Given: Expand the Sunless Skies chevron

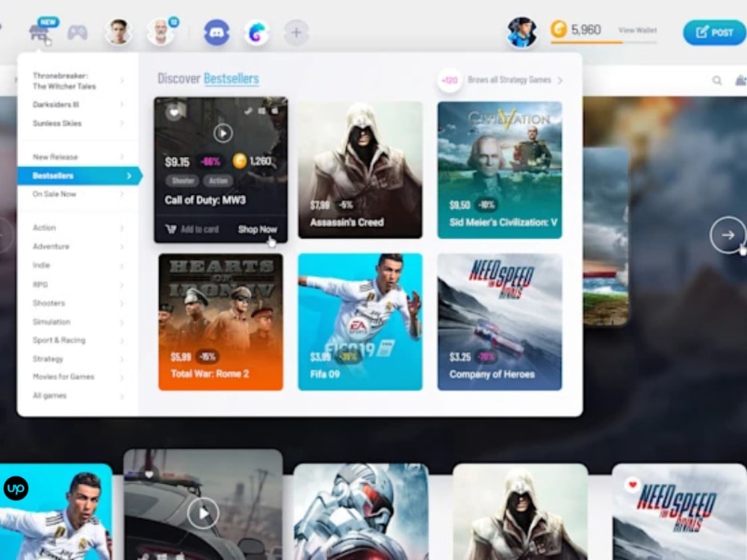Looking at the screenshot, I should [122, 123].
